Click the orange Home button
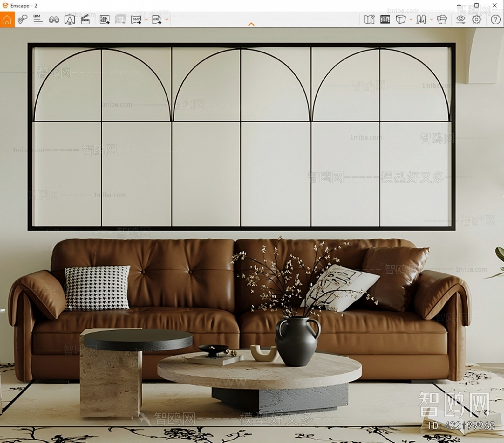Screen dimensions: 504x443 (7, 19)
